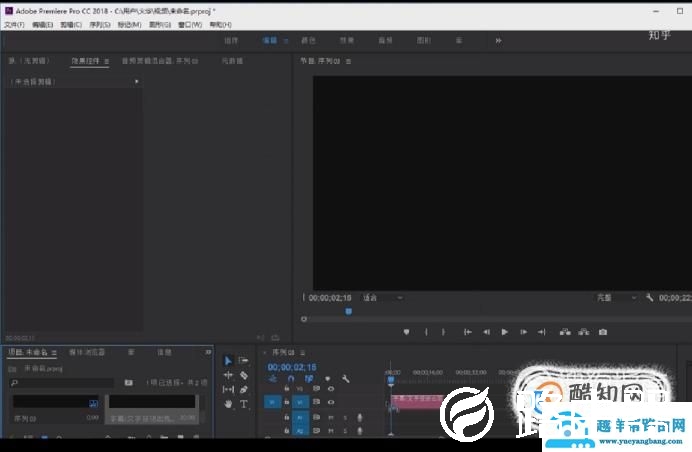Open playback resolution dropdown (完整)
The image size is (692, 452).
[613, 297]
